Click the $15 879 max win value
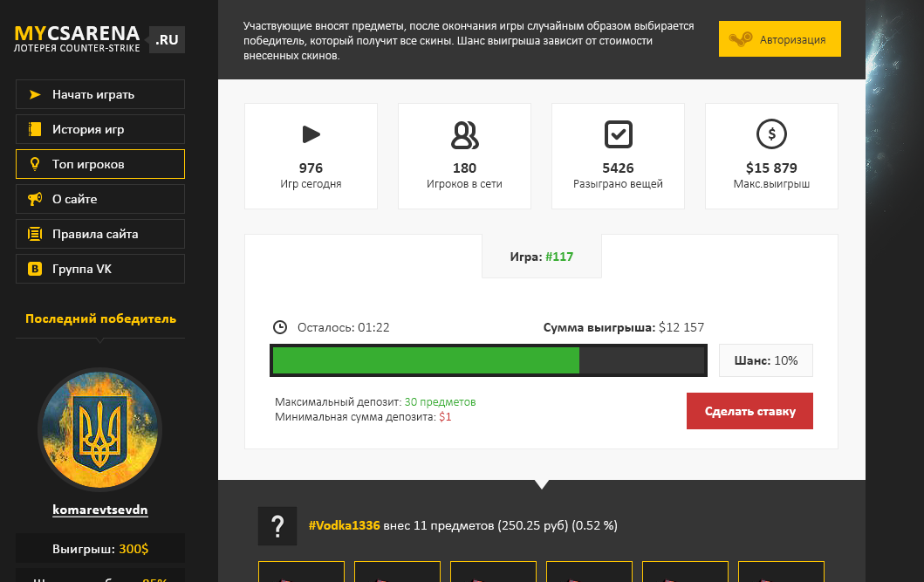 coord(771,168)
